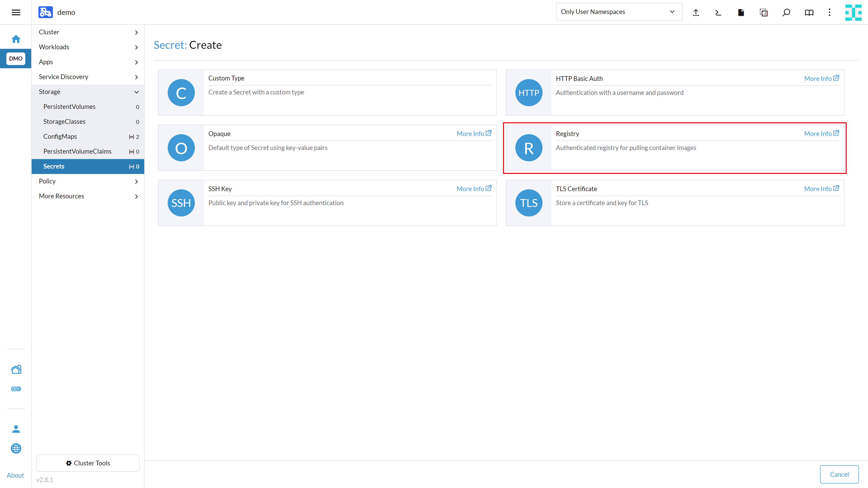Click the Cancel button
This screenshot has width=868, height=488.
(x=839, y=474)
